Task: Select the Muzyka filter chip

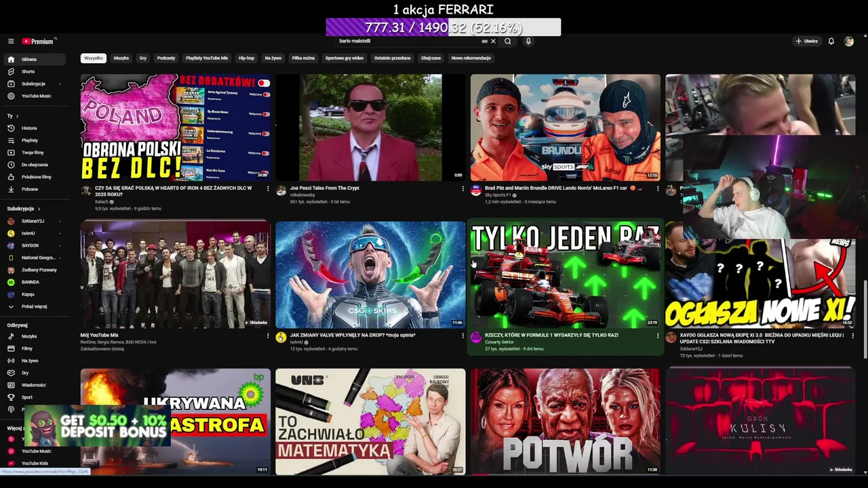Action: (121, 58)
